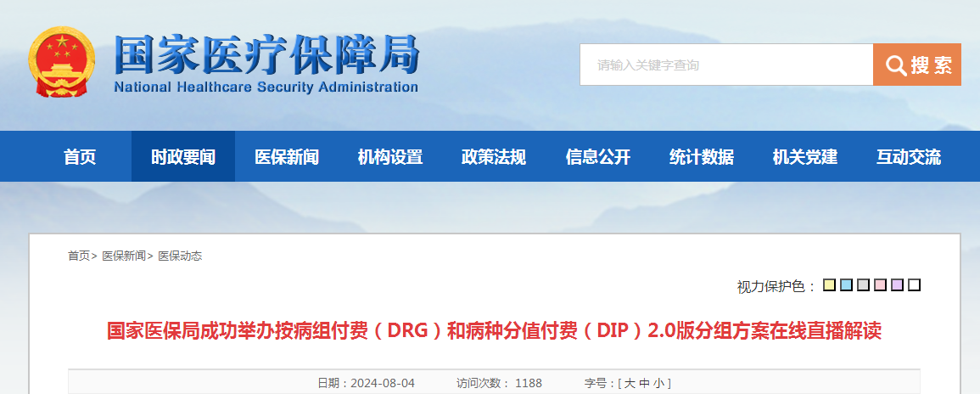Click the keyword search input field
The width and height of the screenshot is (980, 394).
(726, 65)
